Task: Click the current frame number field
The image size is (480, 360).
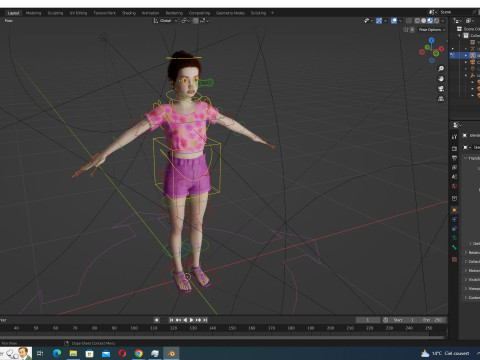Action: [x=368, y=320]
